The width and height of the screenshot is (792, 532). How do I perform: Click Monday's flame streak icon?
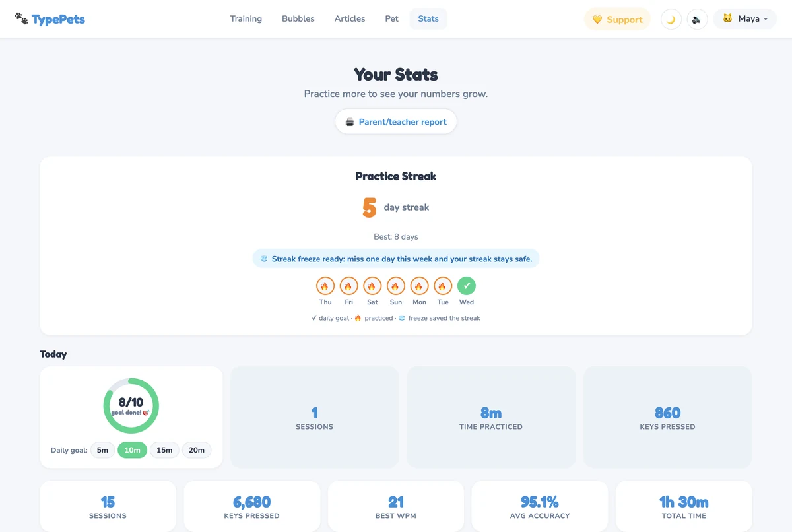(x=420, y=286)
